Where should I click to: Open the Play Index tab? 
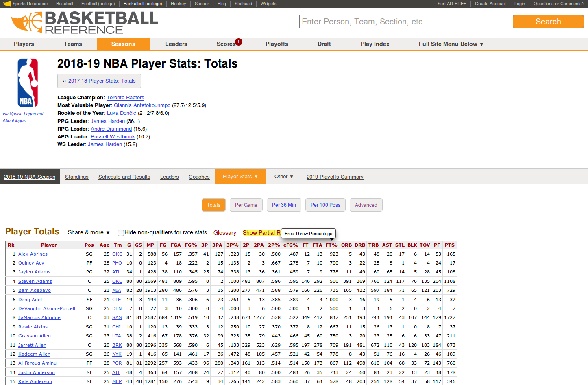click(375, 44)
